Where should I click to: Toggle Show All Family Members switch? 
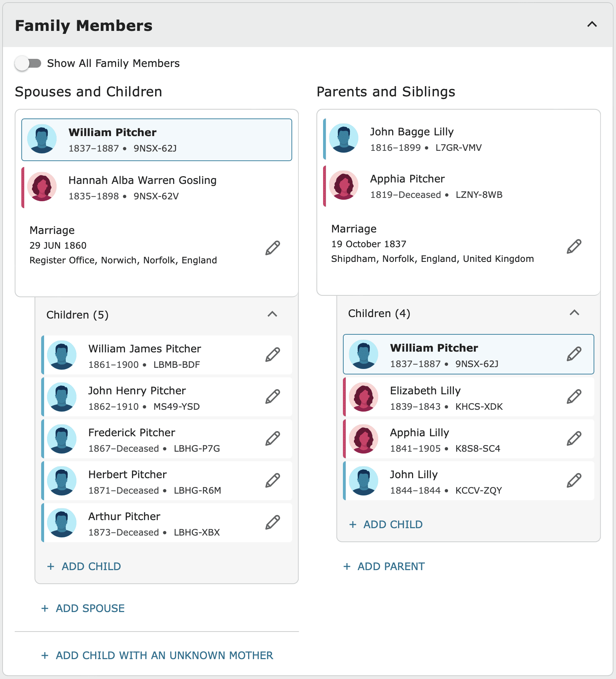pyautogui.click(x=28, y=63)
